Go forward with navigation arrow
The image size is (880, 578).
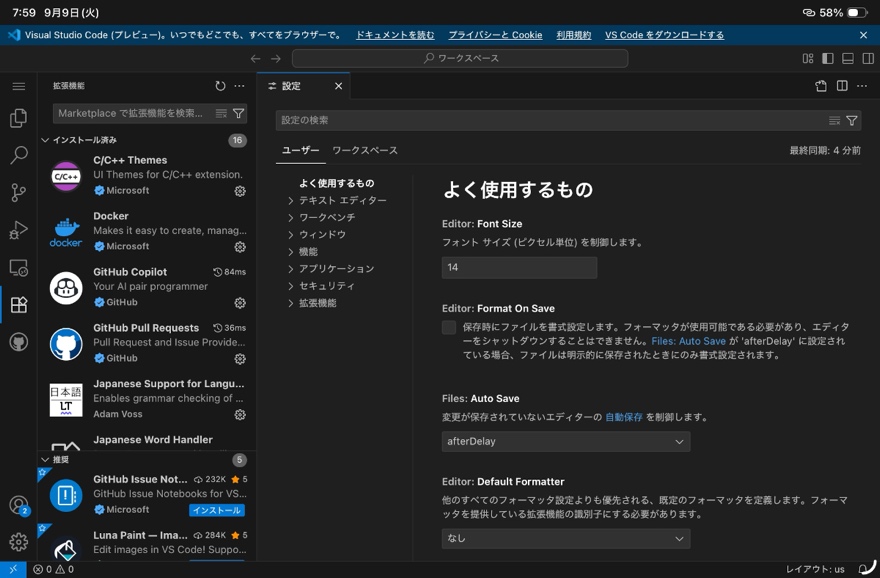pyautogui.click(x=276, y=58)
